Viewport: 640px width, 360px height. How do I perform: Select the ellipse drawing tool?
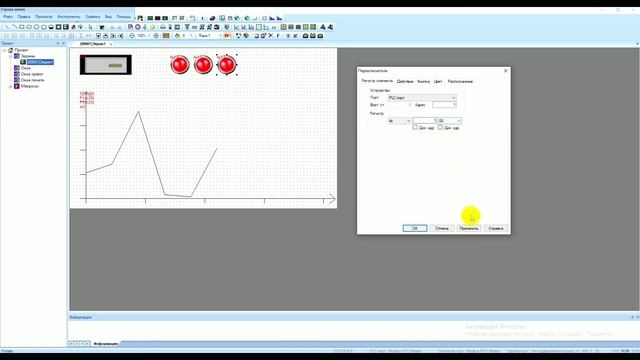pyautogui.click(x=36, y=27)
